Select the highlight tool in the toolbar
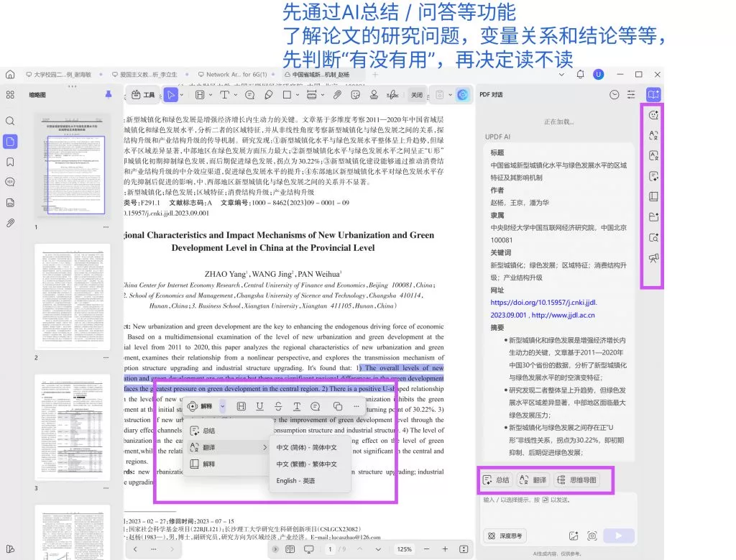Screen dimensions: 736x560 (x=200, y=94)
